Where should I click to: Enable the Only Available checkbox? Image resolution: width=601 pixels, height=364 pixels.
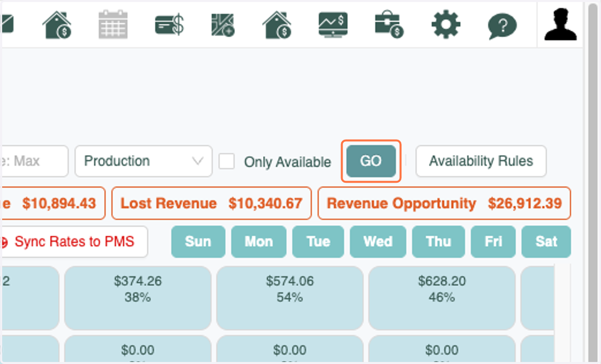[227, 161]
